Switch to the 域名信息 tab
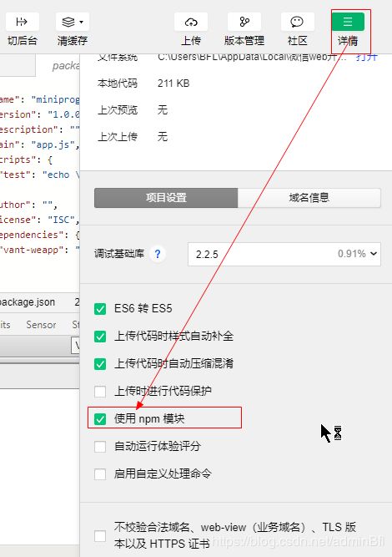Viewport: 392px width, 557px height. (309, 198)
